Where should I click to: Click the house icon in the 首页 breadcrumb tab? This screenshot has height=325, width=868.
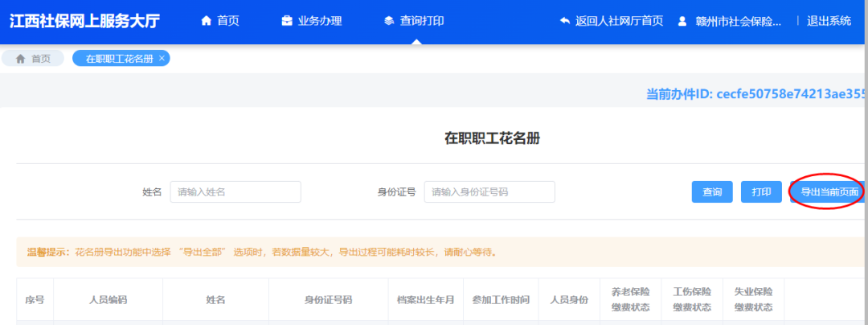[x=20, y=59]
